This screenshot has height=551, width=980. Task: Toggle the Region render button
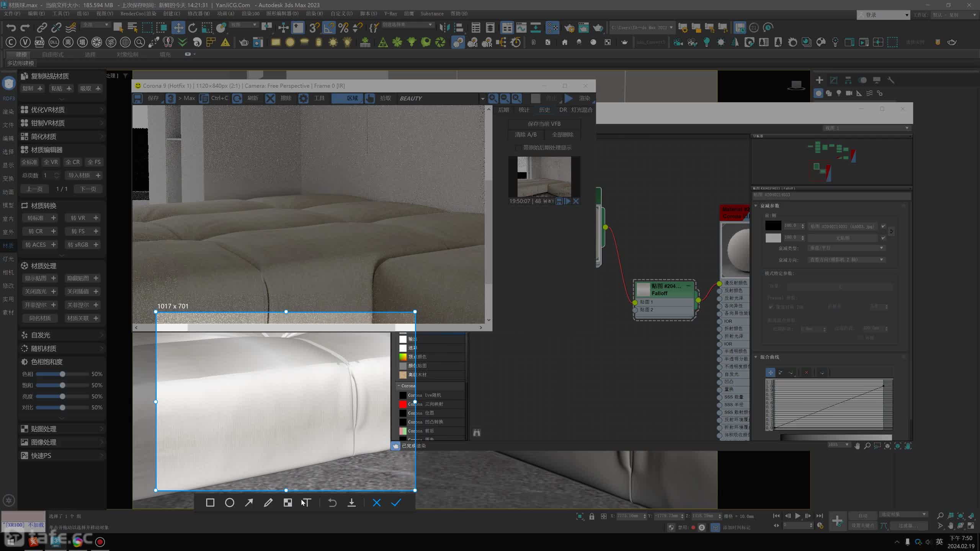click(x=347, y=98)
